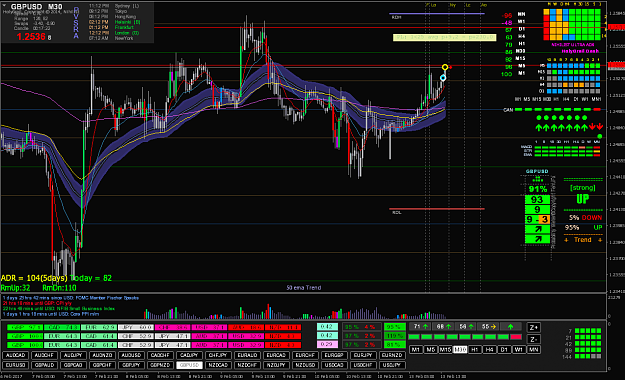Open the CHFJPY pair chart
The height and width of the screenshot is (380, 625).
[x=218, y=355]
